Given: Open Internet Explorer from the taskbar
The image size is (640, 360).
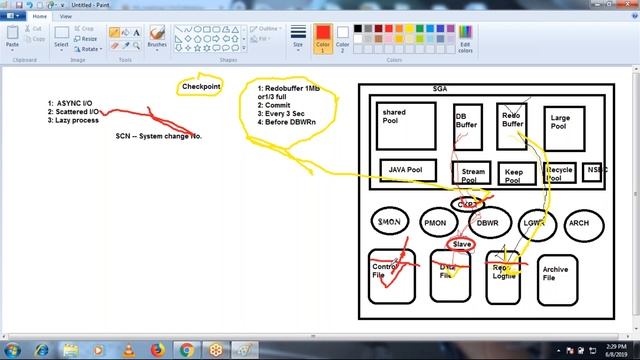Looking at the screenshot, I should 41,350.
